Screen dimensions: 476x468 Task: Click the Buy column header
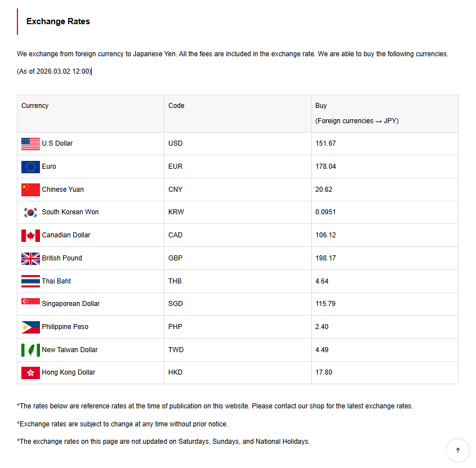click(321, 106)
